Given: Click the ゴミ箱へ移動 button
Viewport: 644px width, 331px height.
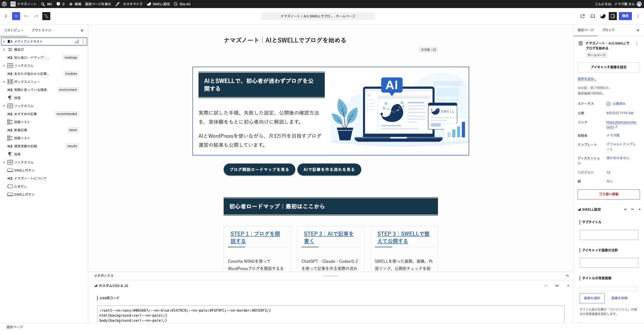Looking at the screenshot, I should tap(609, 194).
